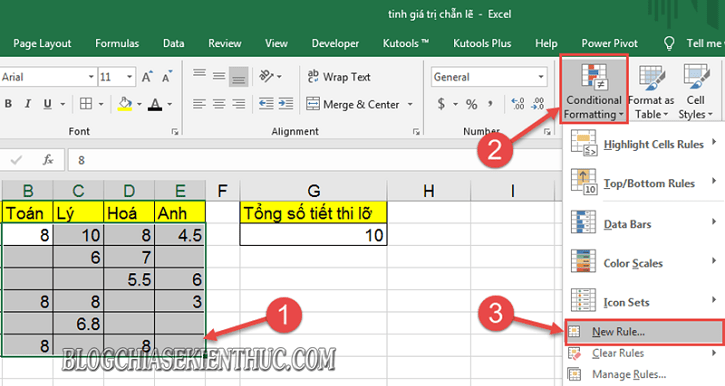Open Review tab
The width and height of the screenshot is (725, 386).
pos(225,43)
